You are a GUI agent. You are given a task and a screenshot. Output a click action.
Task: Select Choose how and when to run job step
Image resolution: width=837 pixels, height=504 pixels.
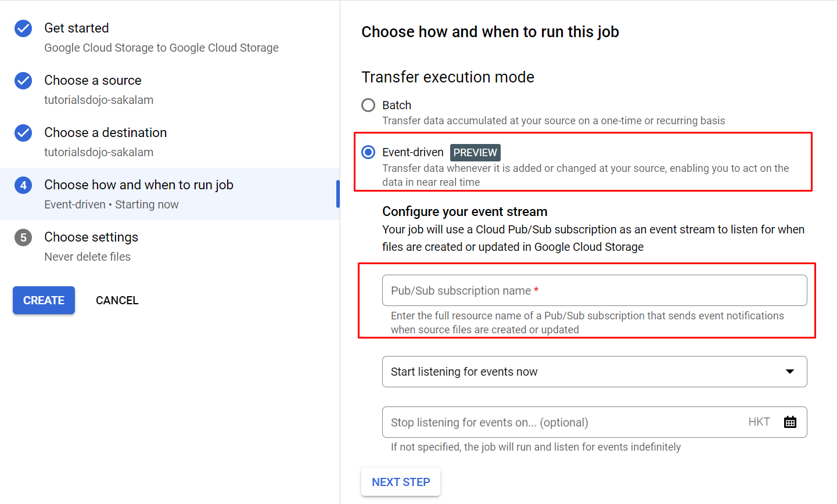(139, 185)
